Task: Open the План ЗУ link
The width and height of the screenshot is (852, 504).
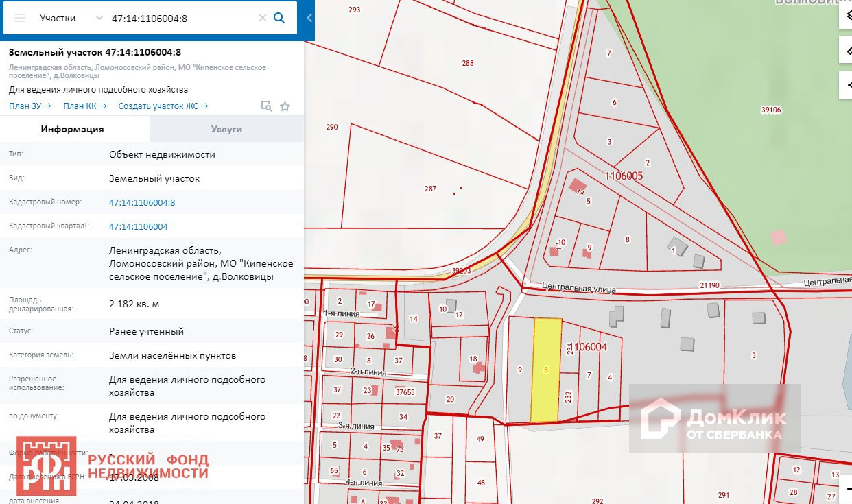Action: pyautogui.click(x=29, y=106)
